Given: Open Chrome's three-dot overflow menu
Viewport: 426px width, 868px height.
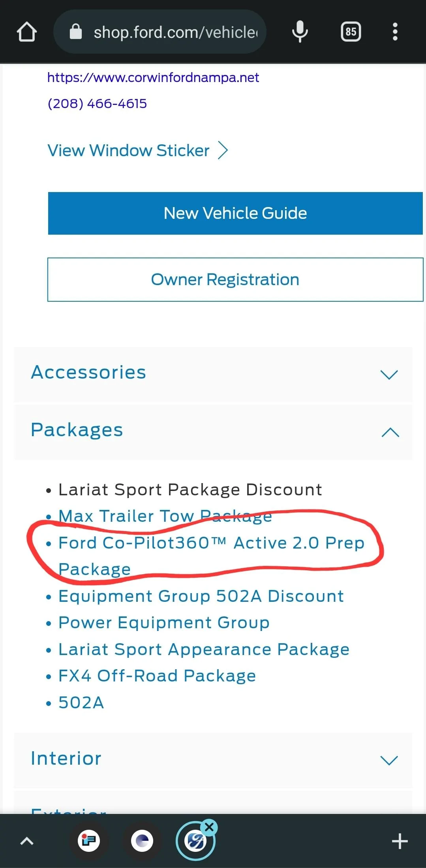Looking at the screenshot, I should tap(394, 31).
